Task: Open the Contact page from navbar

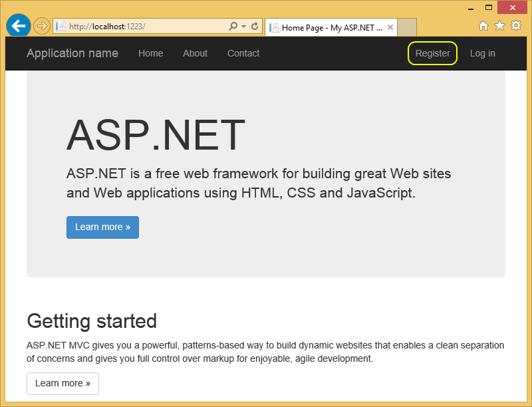Action: tap(243, 53)
